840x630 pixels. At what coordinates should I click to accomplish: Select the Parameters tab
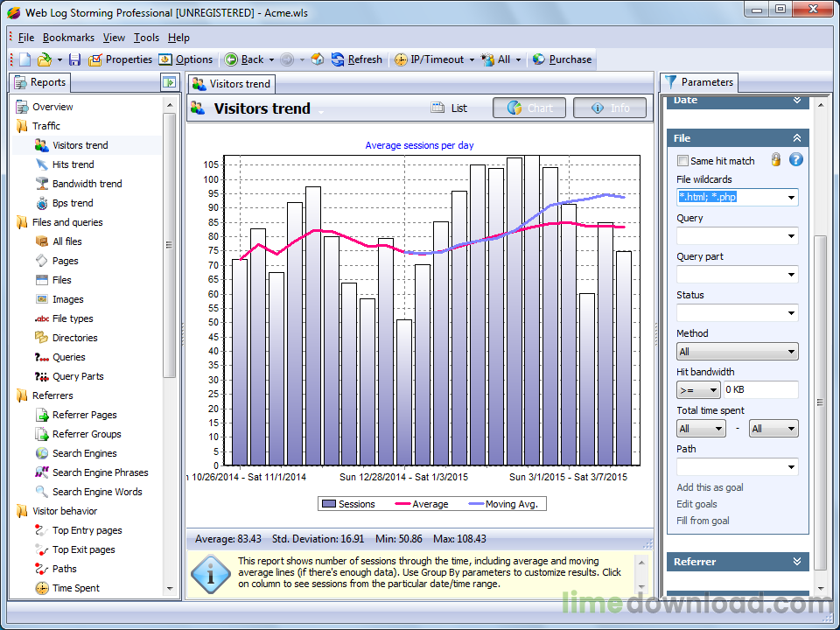coord(698,82)
